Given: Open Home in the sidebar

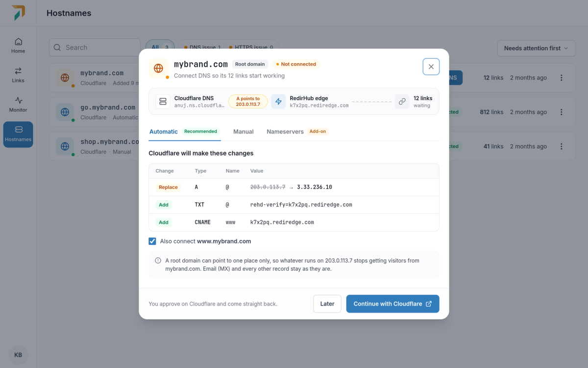Looking at the screenshot, I should (18, 46).
